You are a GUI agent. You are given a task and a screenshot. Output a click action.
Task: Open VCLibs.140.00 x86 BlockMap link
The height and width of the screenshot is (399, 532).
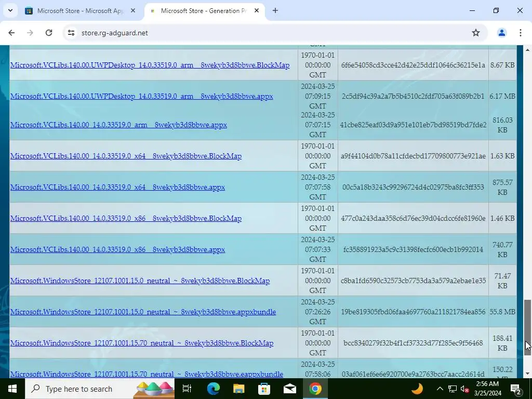coord(126,218)
